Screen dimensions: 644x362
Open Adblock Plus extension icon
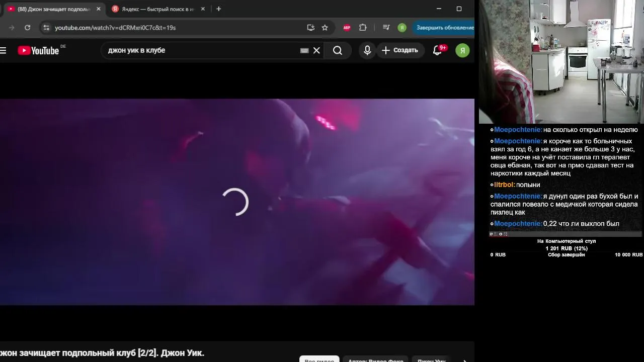pos(347,28)
